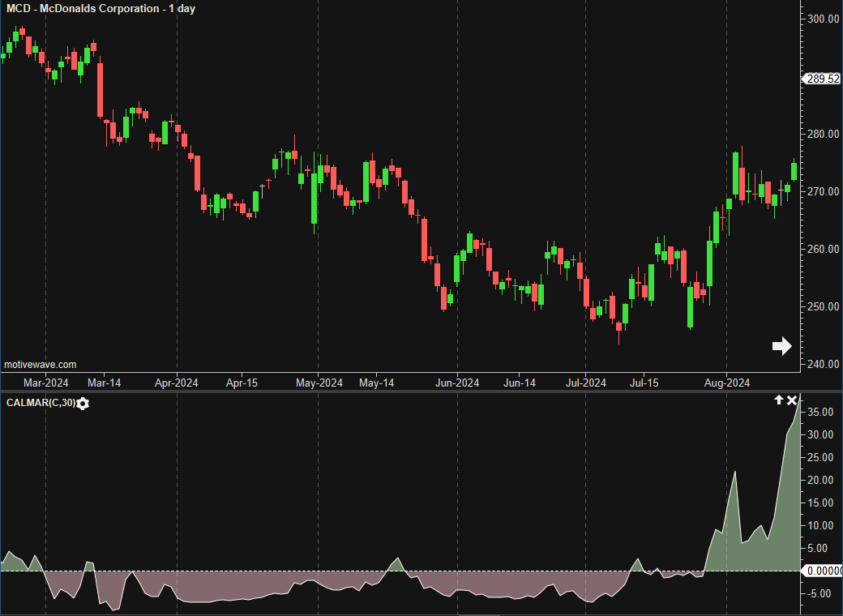Click the last green candlestick in August
Image resolution: width=843 pixels, height=616 pixels.
[x=794, y=171]
